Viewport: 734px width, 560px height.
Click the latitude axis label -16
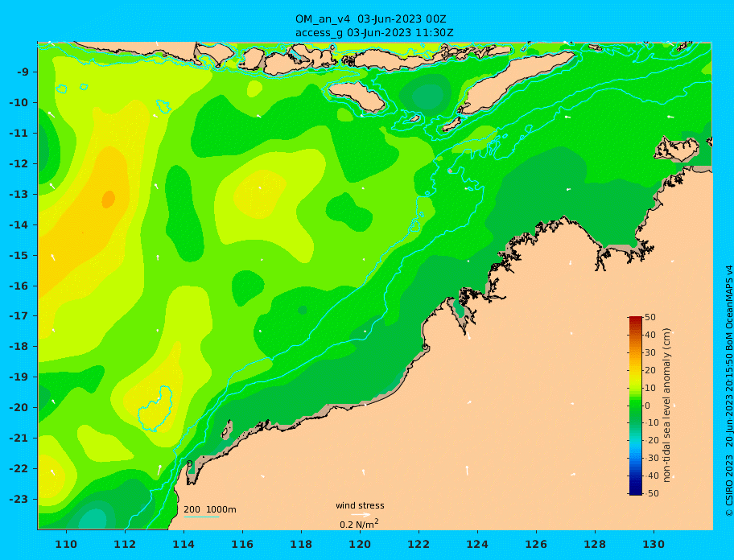point(19,286)
